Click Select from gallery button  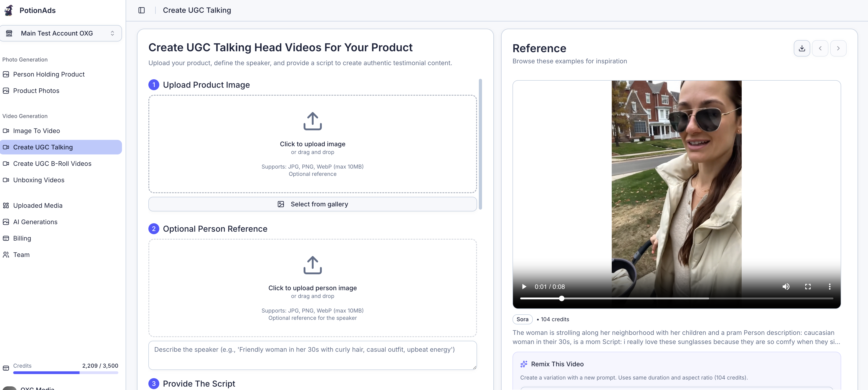click(x=312, y=204)
